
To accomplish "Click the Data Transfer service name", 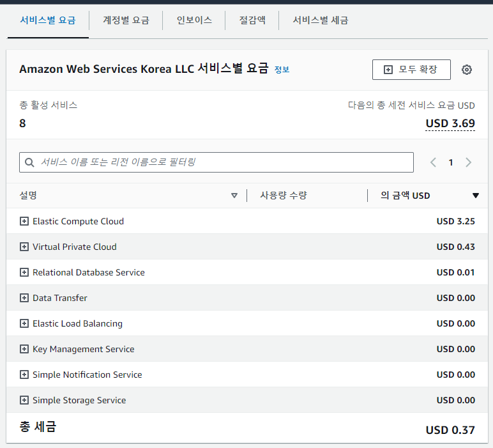I will (60, 298).
